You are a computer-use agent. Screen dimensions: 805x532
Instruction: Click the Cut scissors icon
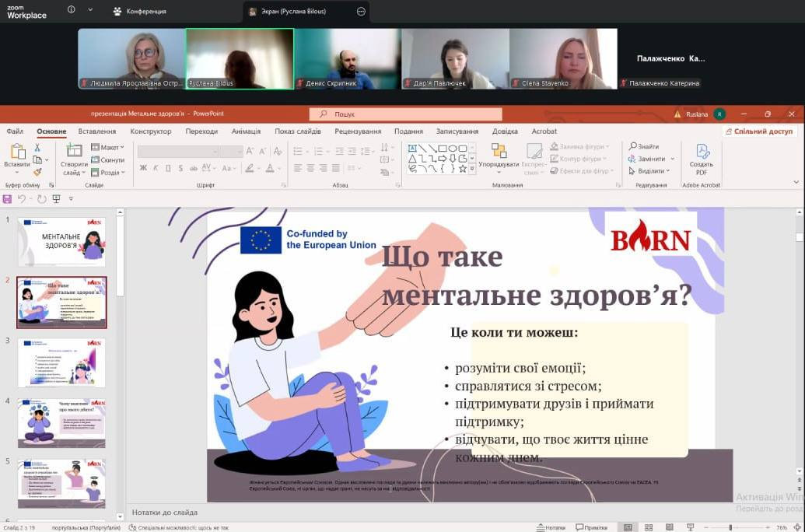(x=37, y=148)
